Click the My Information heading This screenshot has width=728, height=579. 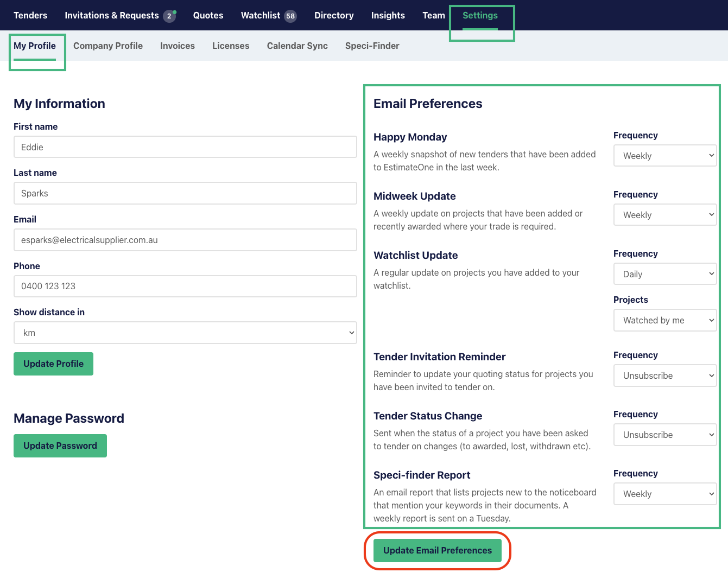point(59,104)
